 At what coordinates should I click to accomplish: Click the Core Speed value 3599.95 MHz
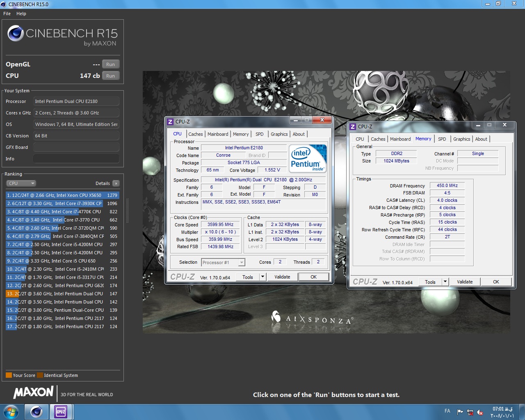pos(220,225)
